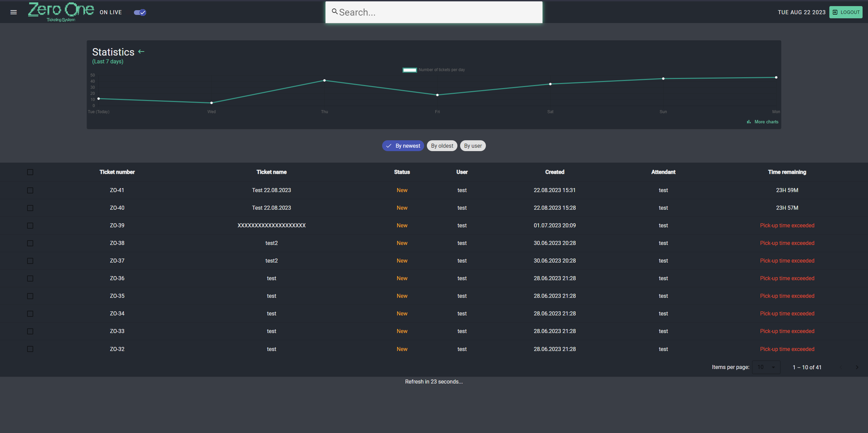
Task: Switch sorting to By oldest
Action: (x=441, y=146)
